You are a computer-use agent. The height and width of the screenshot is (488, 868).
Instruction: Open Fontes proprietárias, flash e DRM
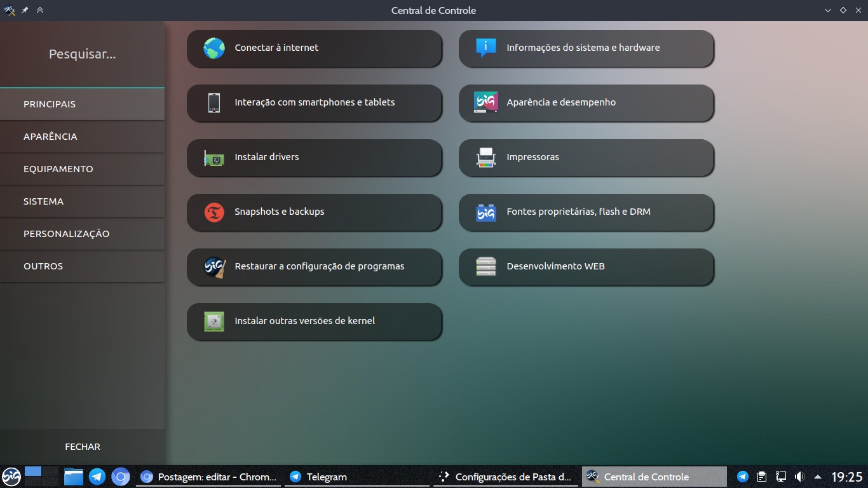[x=578, y=212]
